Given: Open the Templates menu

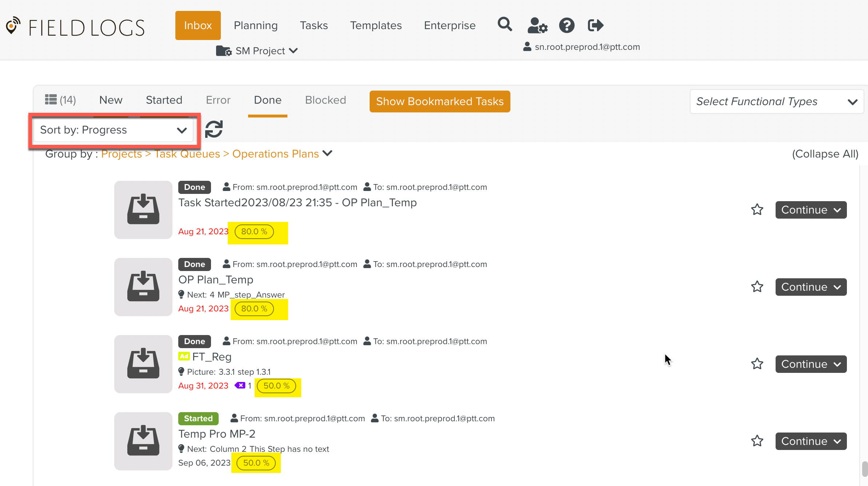Looking at the screenshot, I should [x=376, y=25].
